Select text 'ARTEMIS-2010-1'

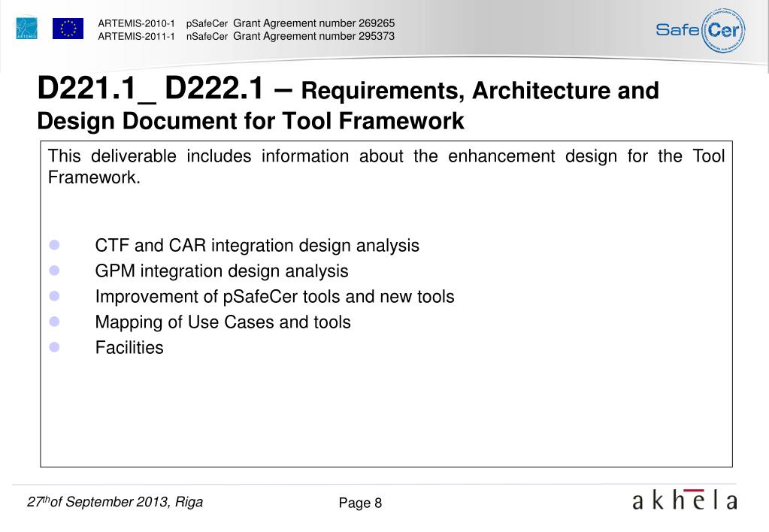tap(136, 23)
